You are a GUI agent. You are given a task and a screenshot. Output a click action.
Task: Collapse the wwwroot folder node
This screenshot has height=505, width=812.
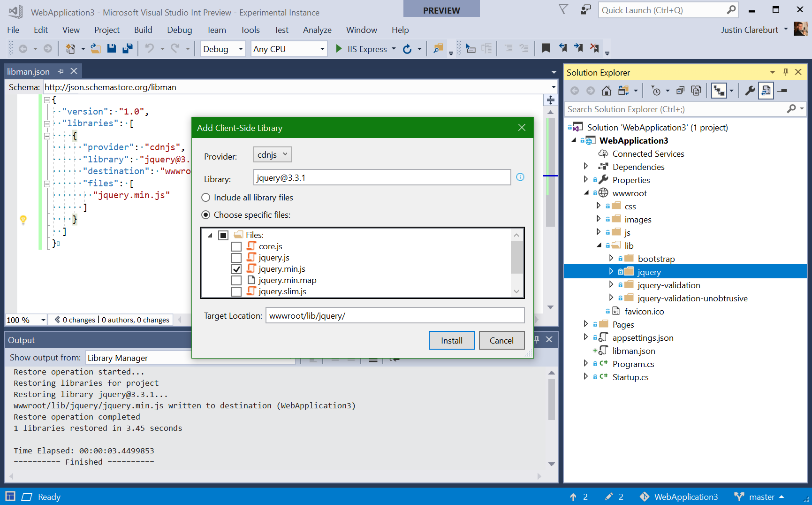(586, 192)
